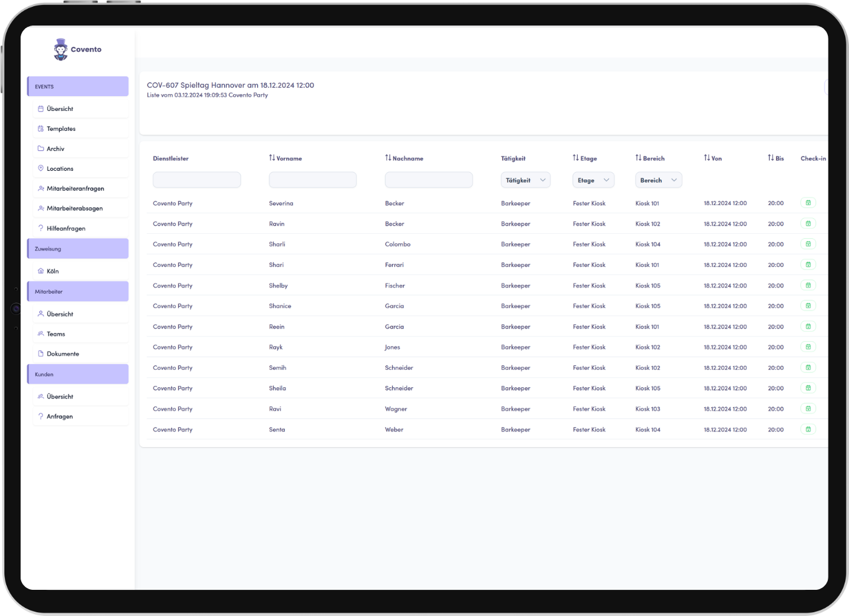
Task: Open Dokumente under Mitarbeiter
Action: click(63, 354)
